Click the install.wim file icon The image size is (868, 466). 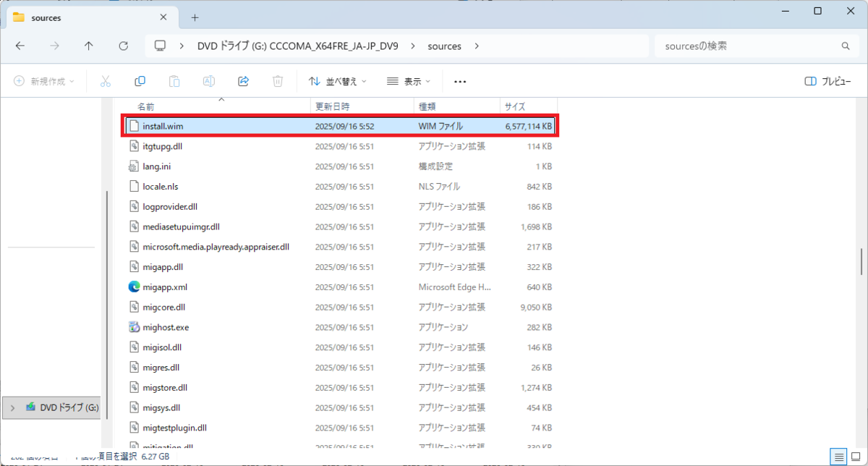tap(134, 126)
